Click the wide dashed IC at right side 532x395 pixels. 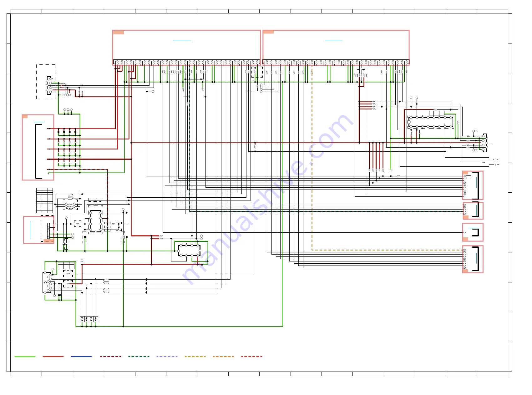pos(431,122)
